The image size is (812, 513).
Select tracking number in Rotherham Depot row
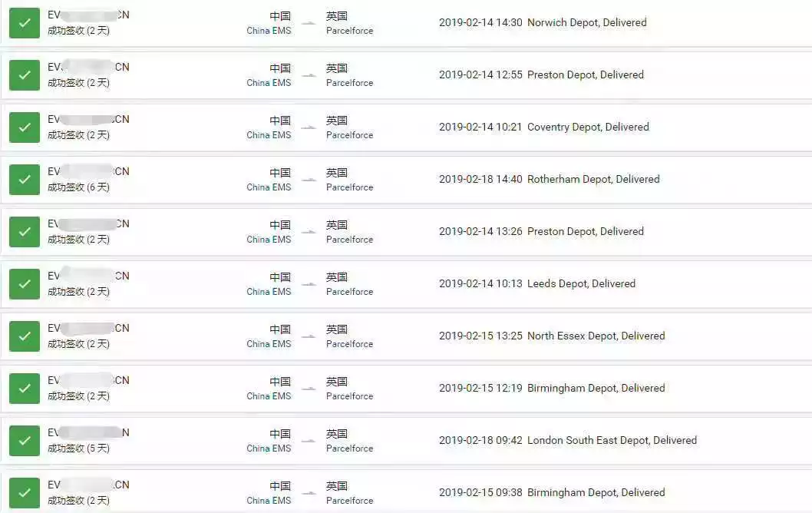tap(88, 171)
